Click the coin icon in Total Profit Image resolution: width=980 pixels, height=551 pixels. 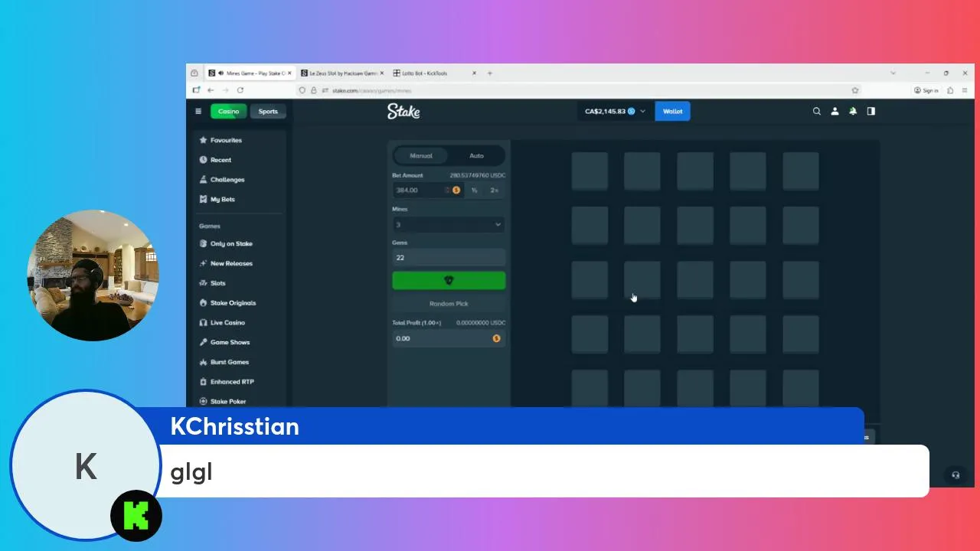click(496, 338)
